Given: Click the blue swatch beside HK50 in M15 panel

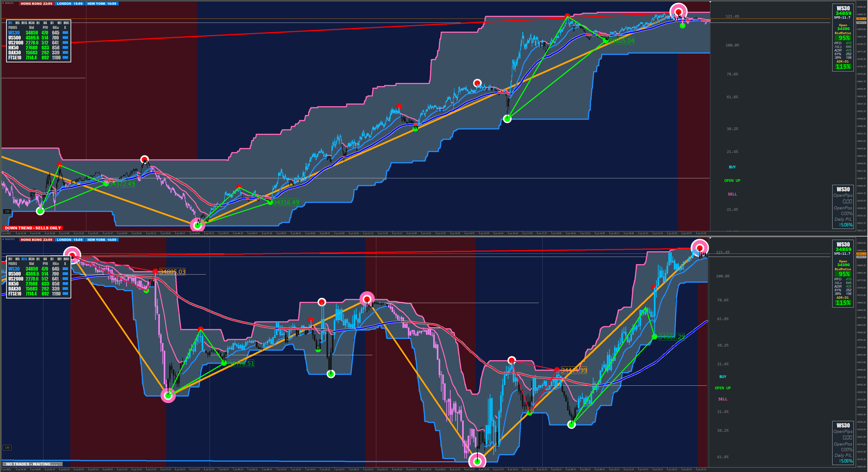Looking at the screenshot, I should 65,284.
